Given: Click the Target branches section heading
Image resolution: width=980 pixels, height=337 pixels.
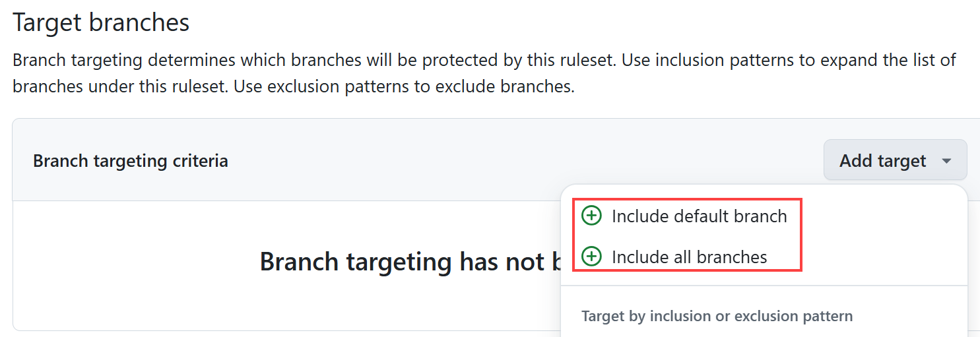Looking at the screenshot, I should point(101,22).
